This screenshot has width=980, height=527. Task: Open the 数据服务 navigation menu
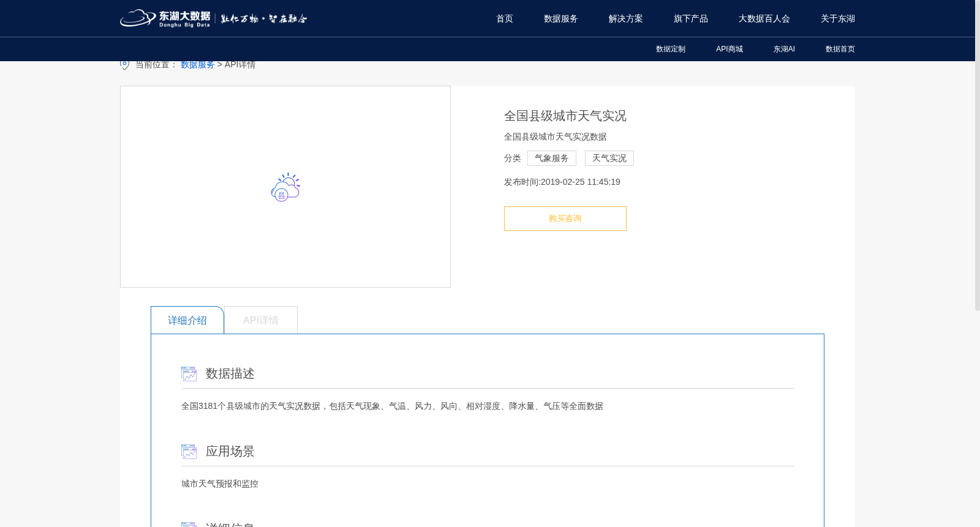(561, 18)
